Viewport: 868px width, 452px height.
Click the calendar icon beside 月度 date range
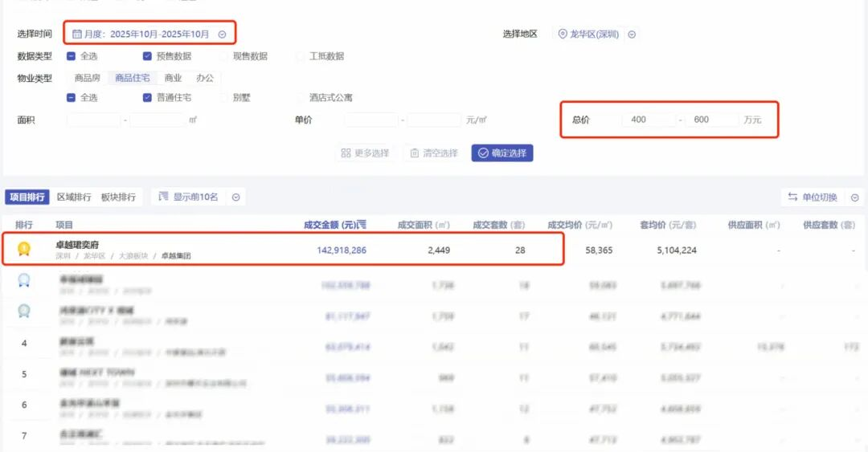[x=77, y=35]
